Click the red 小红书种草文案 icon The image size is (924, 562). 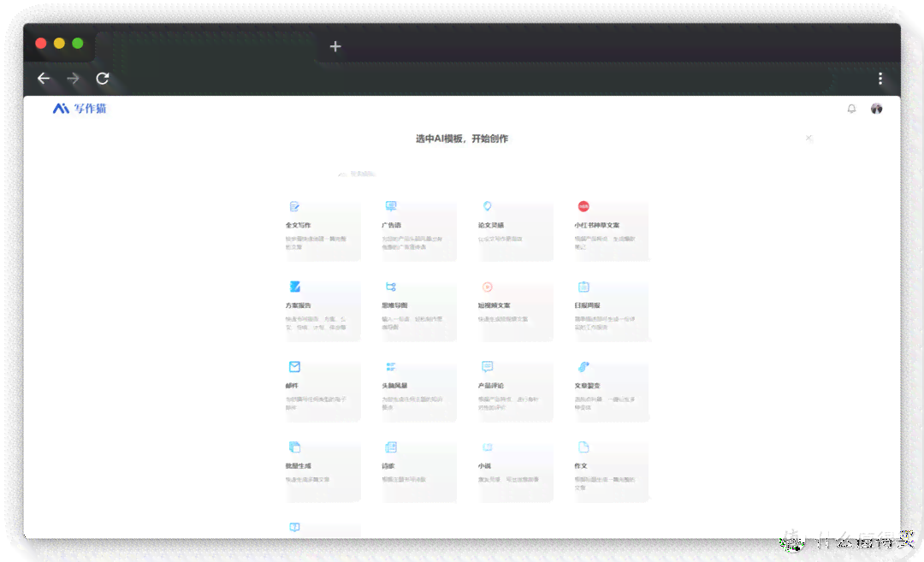[583, 206]
